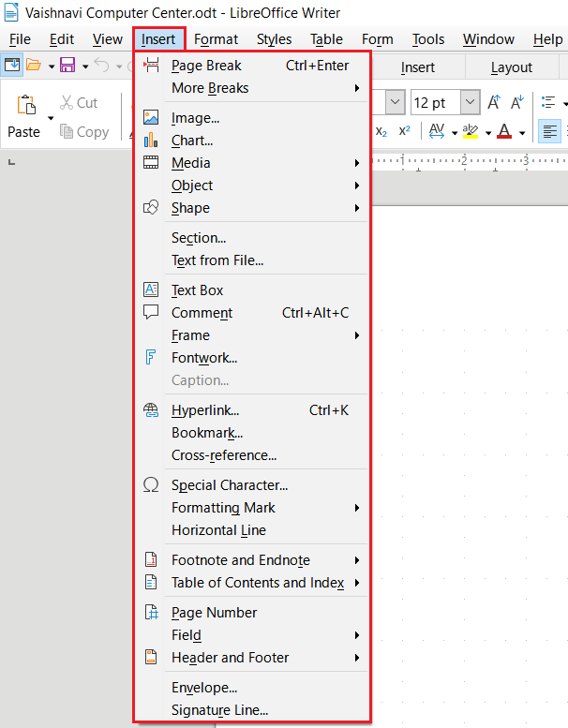Open font size dropdown arrow
This screenshot has width=568, height=728.
coord(470,102)
